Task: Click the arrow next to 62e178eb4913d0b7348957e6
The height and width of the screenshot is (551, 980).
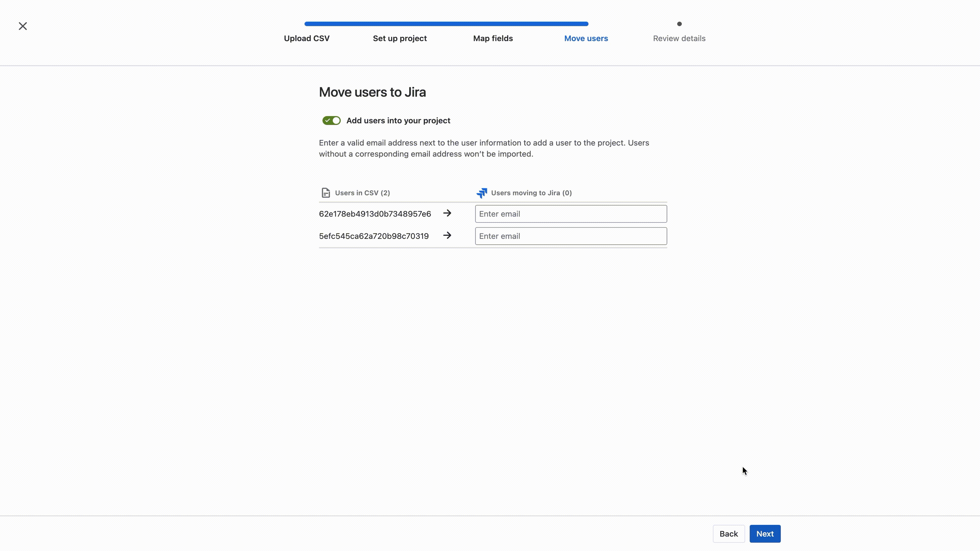Action: coord(447,213)
